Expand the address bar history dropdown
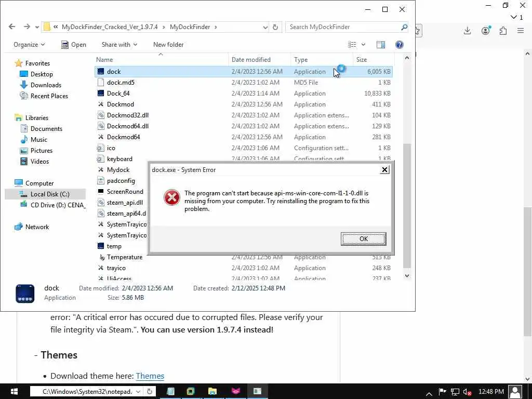 pyautogui.click(x=265, y=27)
